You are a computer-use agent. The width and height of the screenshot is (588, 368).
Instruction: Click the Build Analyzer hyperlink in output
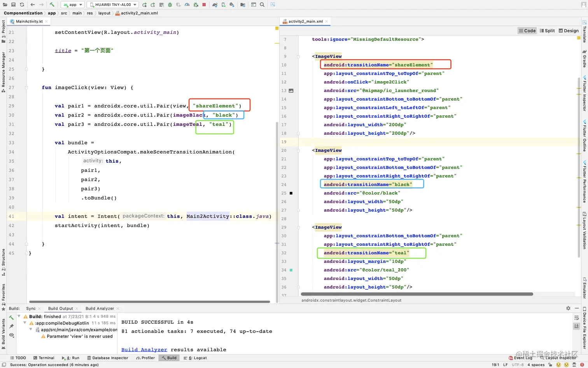[144, 350]
